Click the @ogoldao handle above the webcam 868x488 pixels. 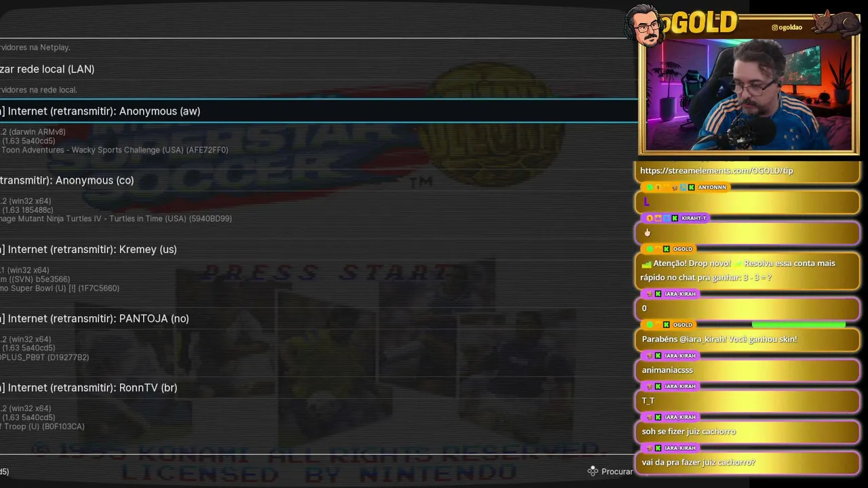pyautogui.click(x=787, y=27)
